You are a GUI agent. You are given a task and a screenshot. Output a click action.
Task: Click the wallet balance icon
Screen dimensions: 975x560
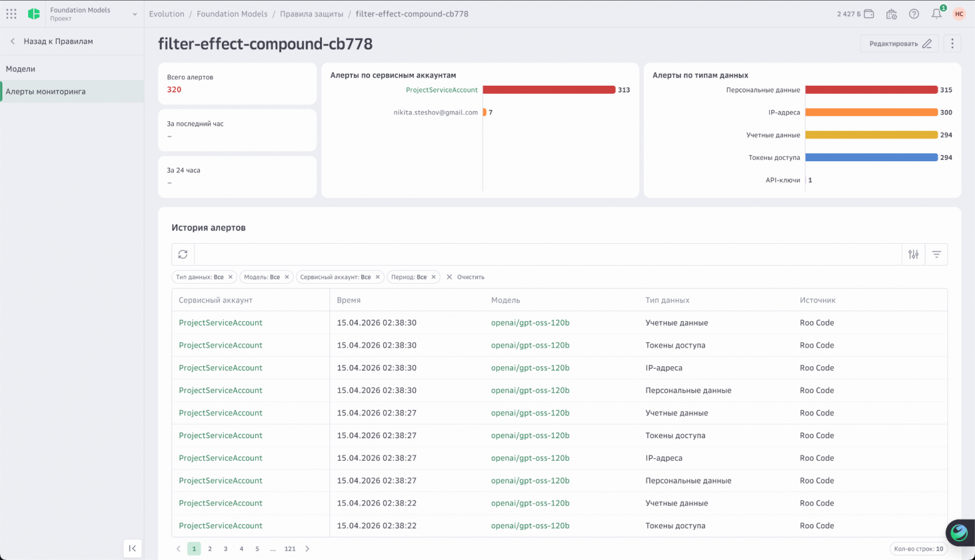(869, 14)
